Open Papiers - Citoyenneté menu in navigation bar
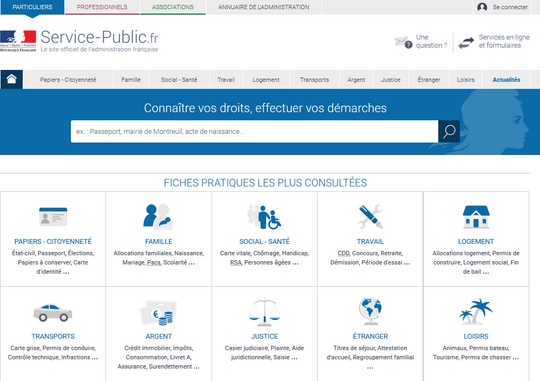This screenshot has width=540, height=381. (x=68, y=80)
